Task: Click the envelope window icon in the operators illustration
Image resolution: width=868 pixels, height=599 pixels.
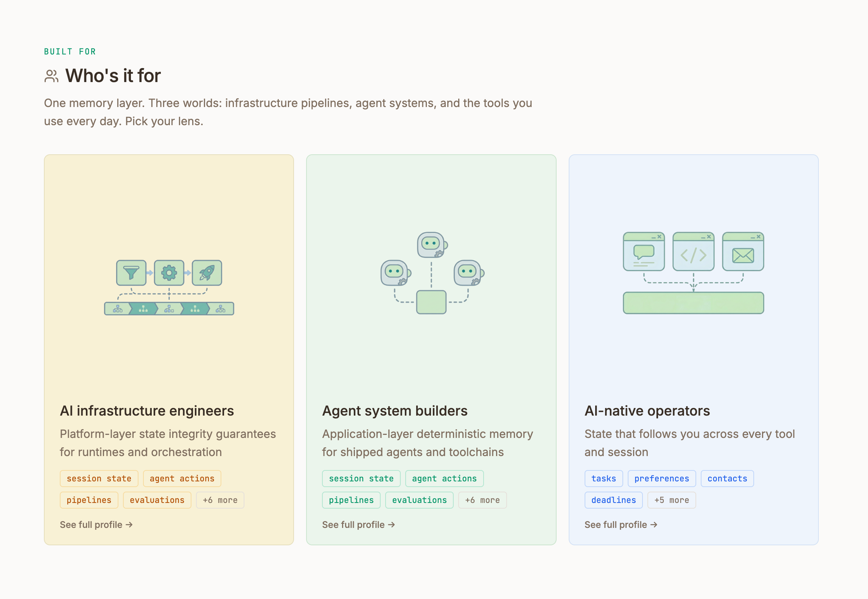Action: (x=743, y=252)
